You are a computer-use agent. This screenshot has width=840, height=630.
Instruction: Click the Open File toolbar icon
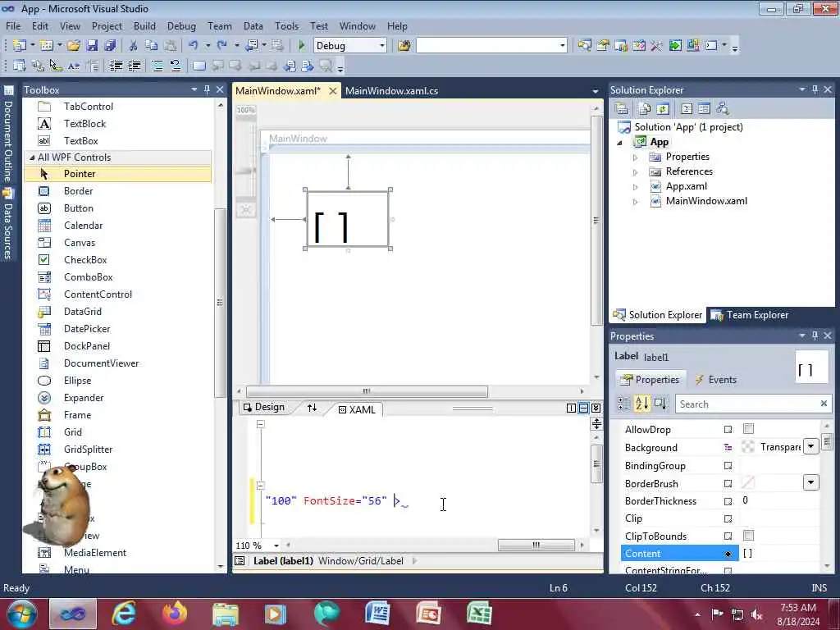point(74,46)
